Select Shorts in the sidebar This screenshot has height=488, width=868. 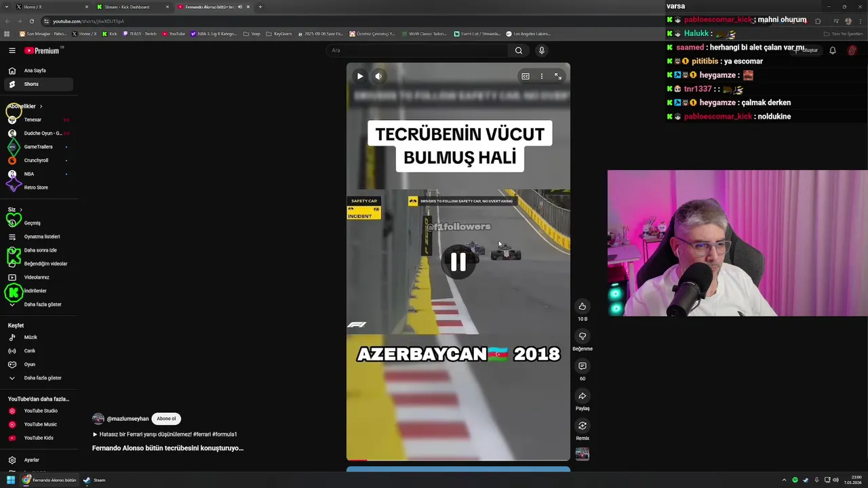[x=39, y=84]
